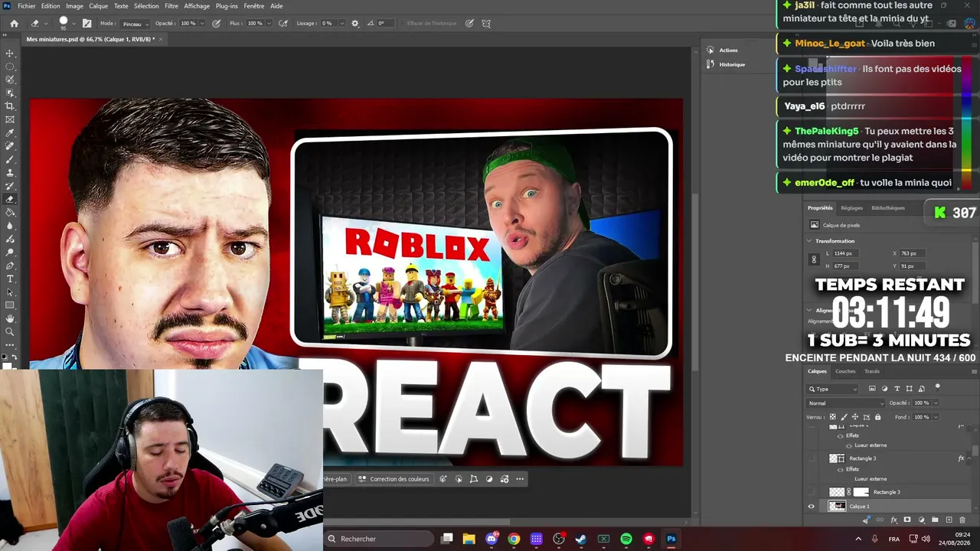Open Steam from the taskbar

pyautogui.click(x=581, y=539)
